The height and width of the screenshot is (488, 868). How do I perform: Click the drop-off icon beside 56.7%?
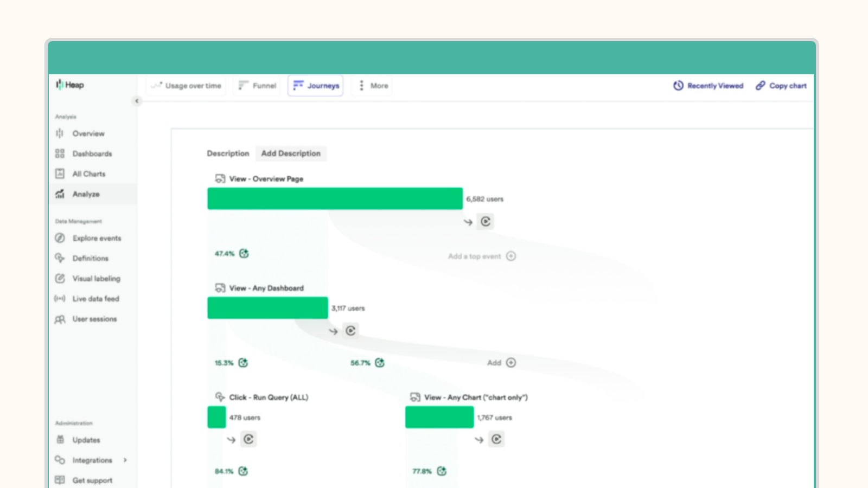click(379, 363)
